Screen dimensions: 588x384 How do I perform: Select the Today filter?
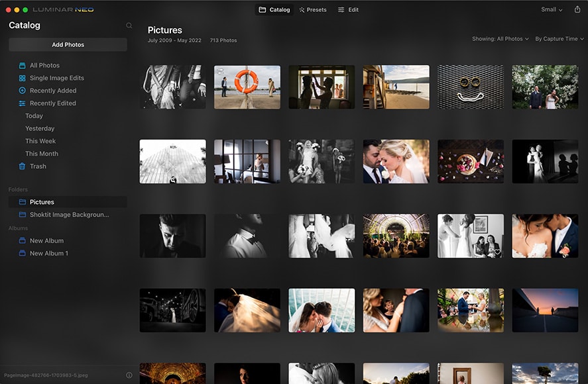(34, 116)
